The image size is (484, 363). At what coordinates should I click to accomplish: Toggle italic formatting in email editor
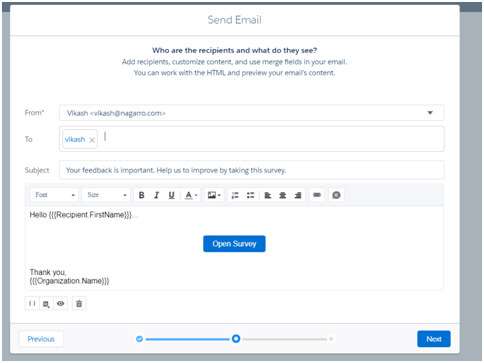pos(156,195)
